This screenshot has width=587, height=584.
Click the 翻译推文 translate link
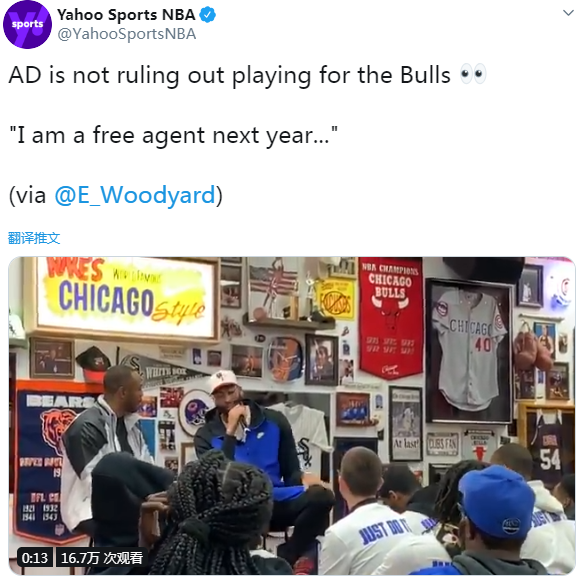click(34, 238)
